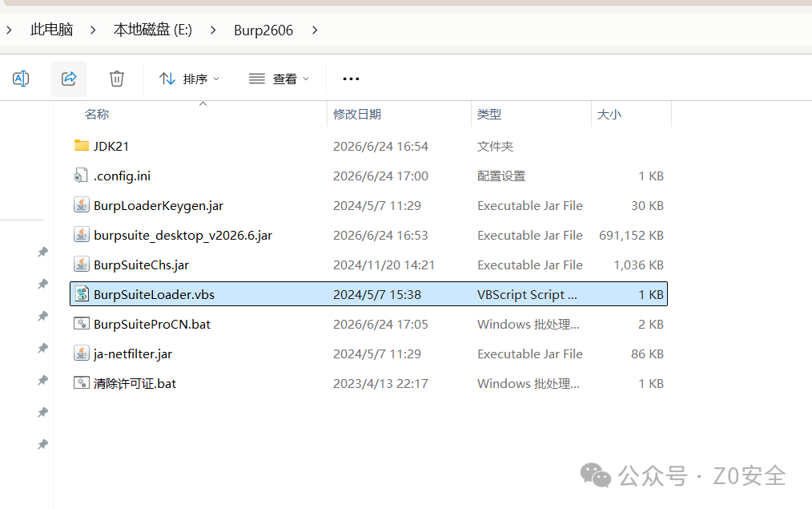Click the JDK21 folder name

[x=111, y=146]
